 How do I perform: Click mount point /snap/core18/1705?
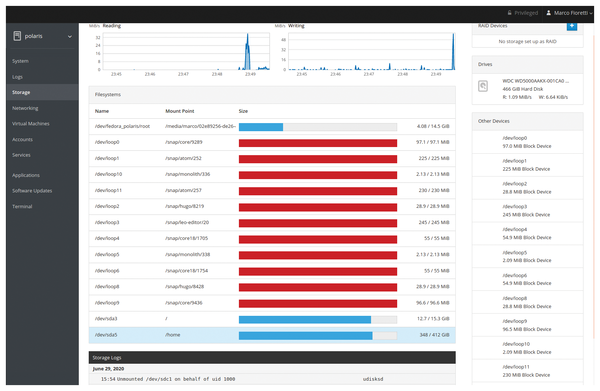point(187,238)
